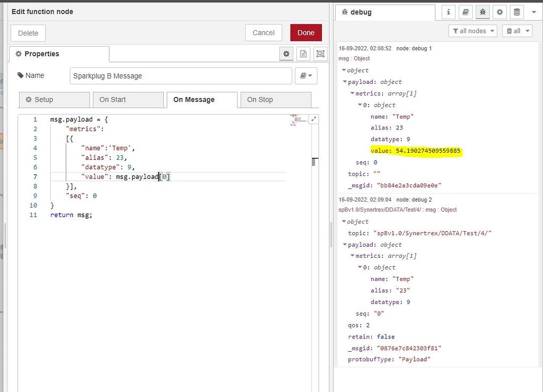Click the Delete button
543x392 pixels.
(28, 32)
